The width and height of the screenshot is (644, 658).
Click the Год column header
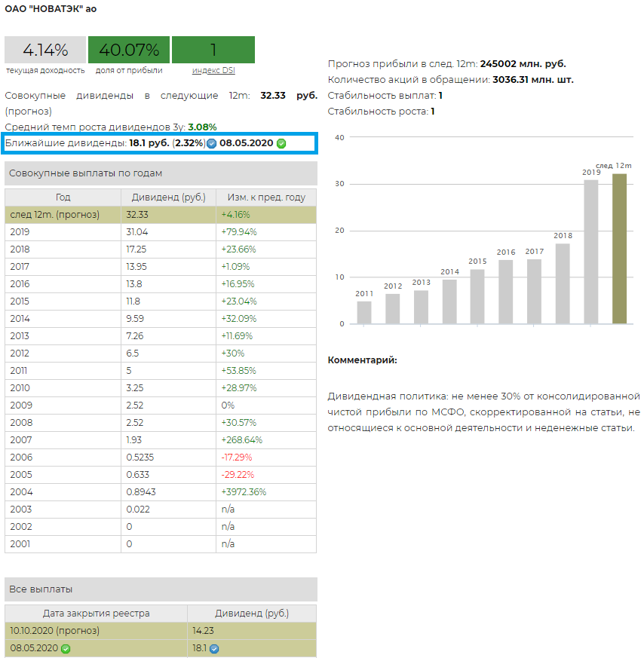tap(63, 197)
